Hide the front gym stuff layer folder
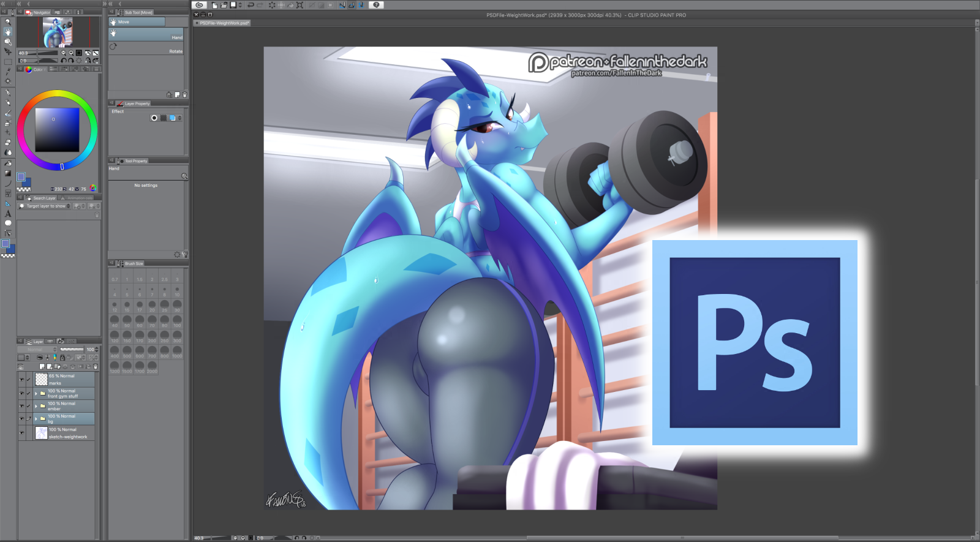The width and height of the screenshot is (980, 542). [21, 393]
